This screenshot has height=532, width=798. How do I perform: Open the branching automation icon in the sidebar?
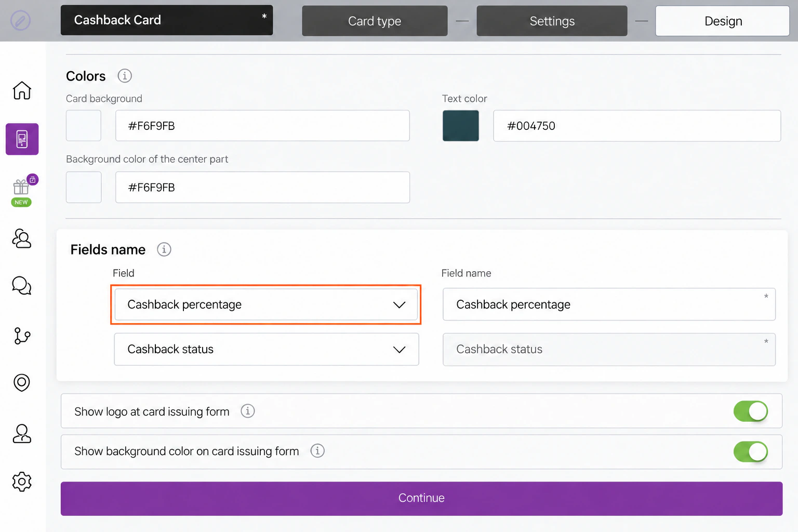point(22,336)
